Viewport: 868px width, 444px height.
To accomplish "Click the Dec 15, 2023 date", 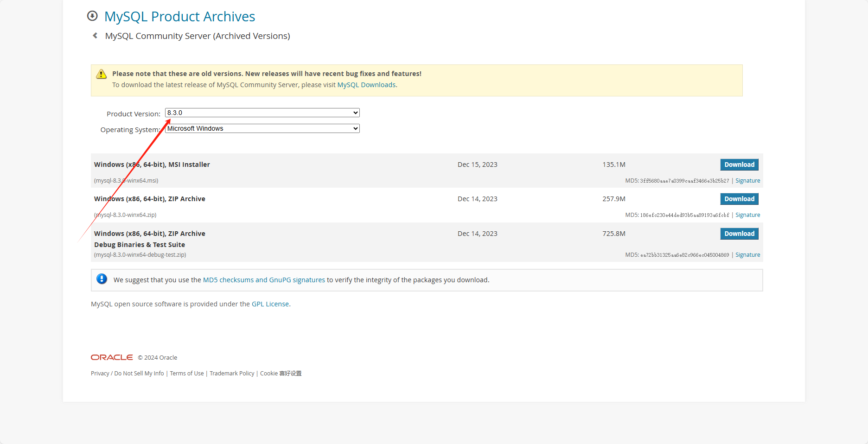I will 477,165.
